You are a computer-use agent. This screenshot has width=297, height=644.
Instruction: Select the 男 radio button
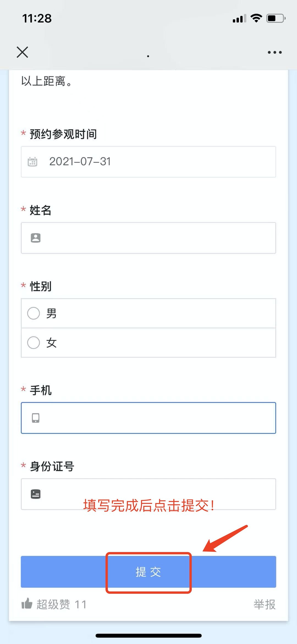click(34, 313)
